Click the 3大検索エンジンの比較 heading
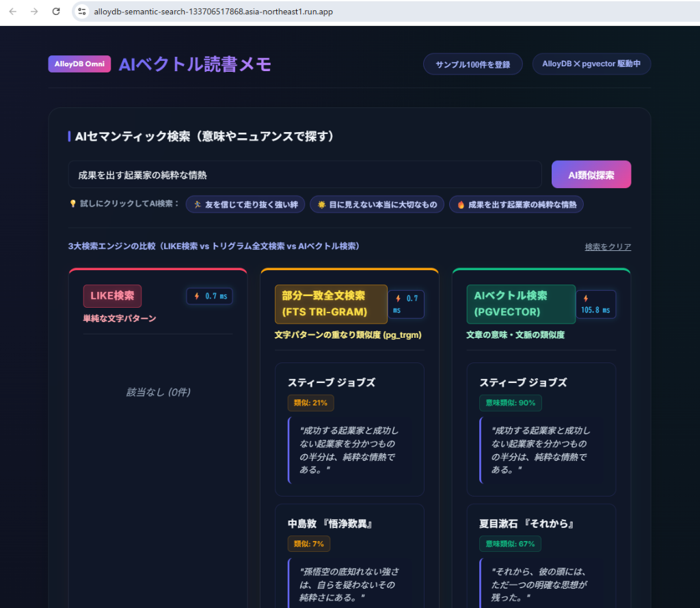Screen dimensions: 700x608 [213, 246]
